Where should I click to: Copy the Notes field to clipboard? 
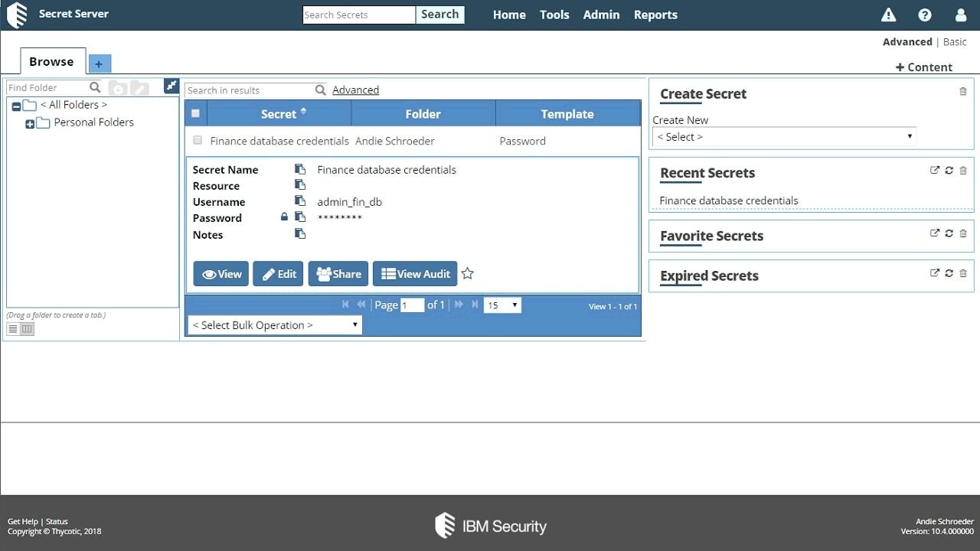(300, 234)
